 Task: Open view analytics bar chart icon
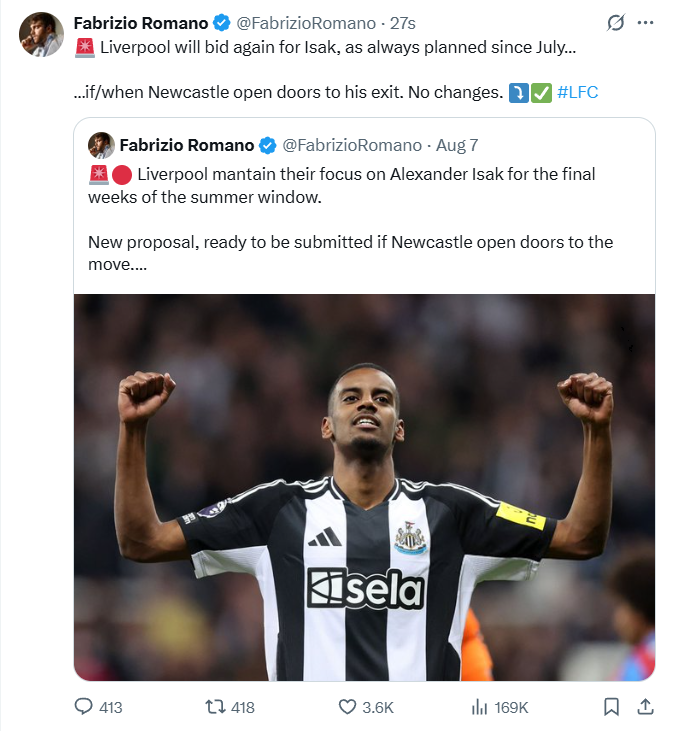click(x=479, y=706)
